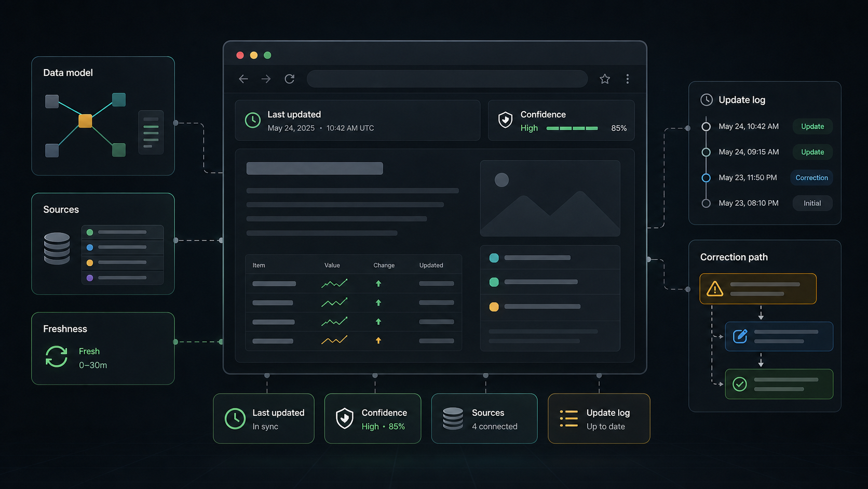The width and height of the screenshot is (868, 489).
Task: Click the Updated column header
Action: tap(431, 265)
